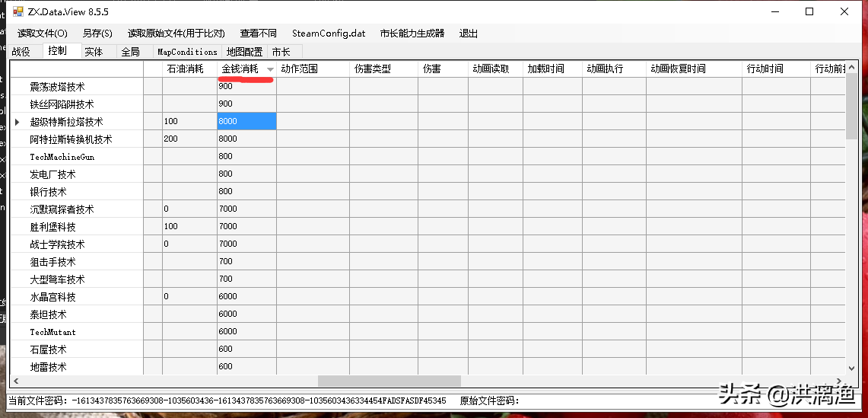Screen dimensions: 868x418
Task: Click the vertical scrollbar down arrow
Action: tap(851, 368)
